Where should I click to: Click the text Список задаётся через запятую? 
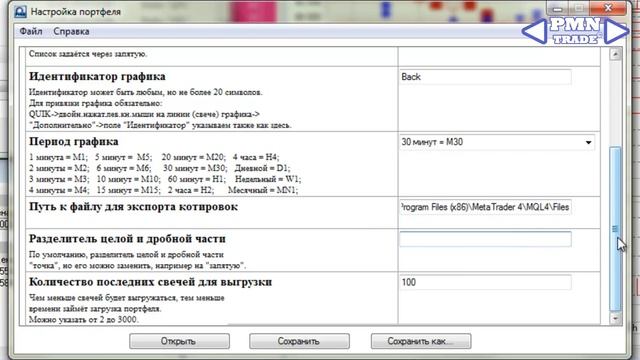tap(88, 54)
